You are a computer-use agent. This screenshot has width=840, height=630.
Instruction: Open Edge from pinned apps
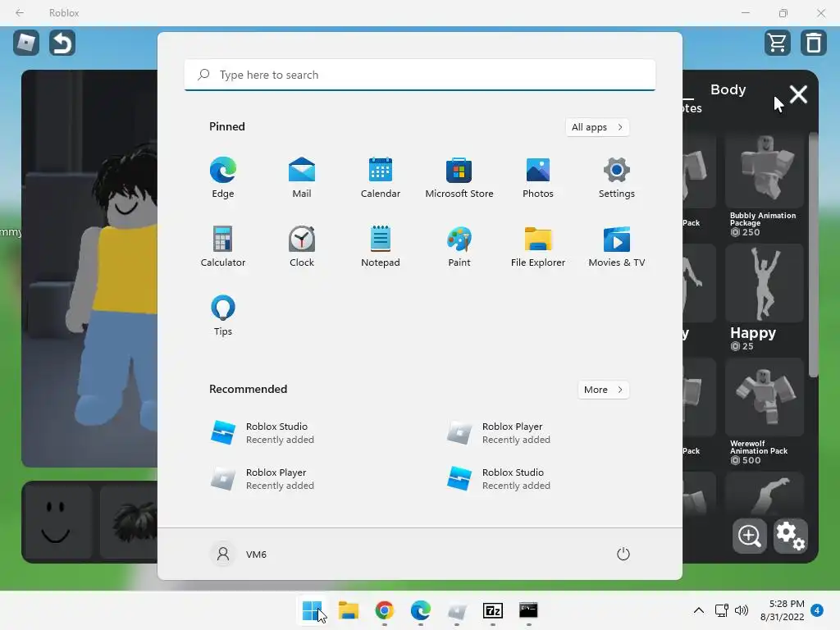223,177
